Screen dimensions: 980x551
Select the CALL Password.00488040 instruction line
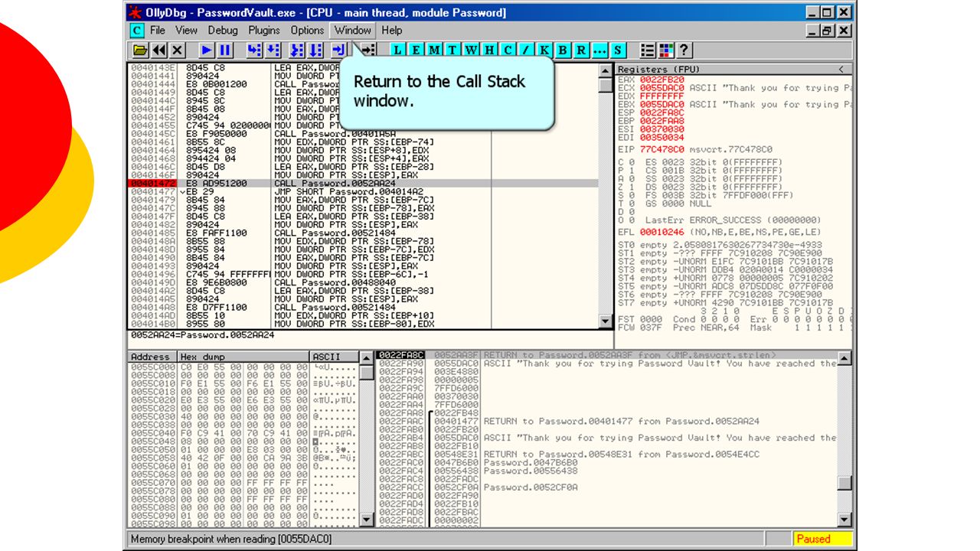pyautogui.click(x=363, y=282)
